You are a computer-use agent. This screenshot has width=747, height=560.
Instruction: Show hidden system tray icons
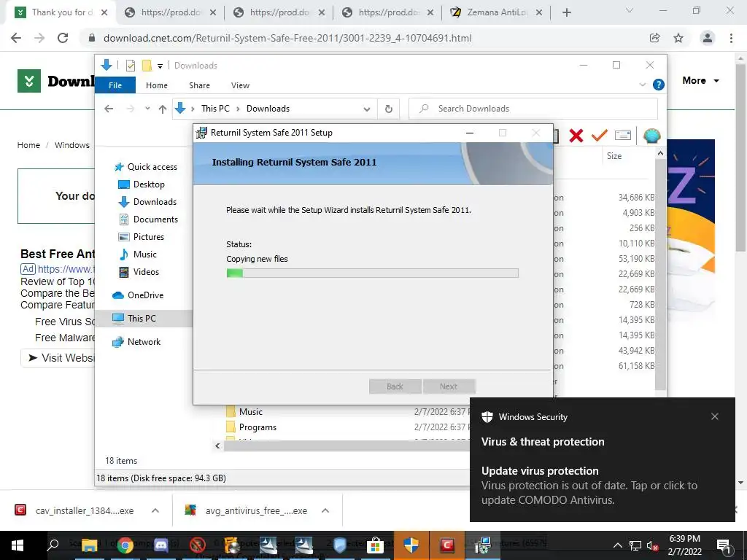pos(617,545)
